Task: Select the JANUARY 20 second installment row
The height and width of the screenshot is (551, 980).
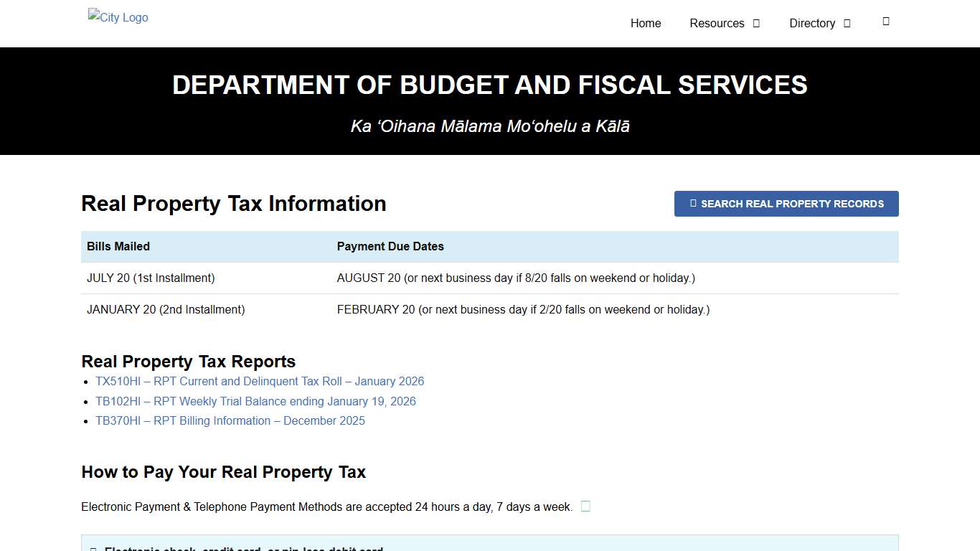Action: pos(165,309)
